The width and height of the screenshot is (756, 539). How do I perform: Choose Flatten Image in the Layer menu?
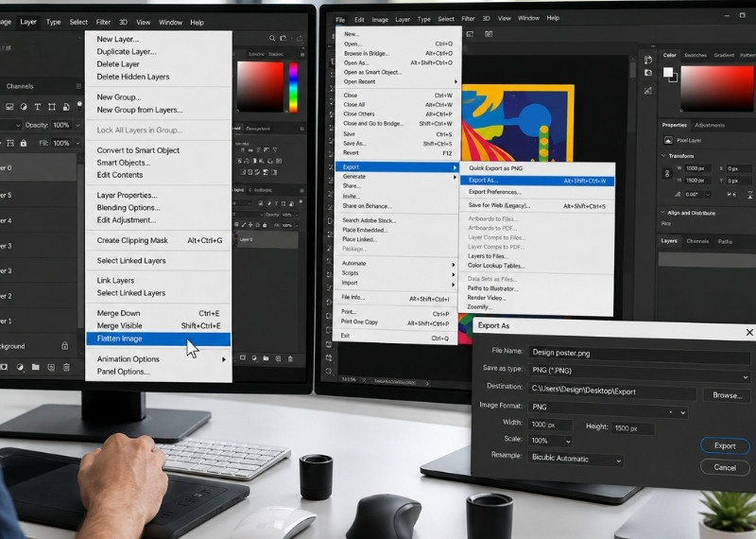(x=158, y=339)
